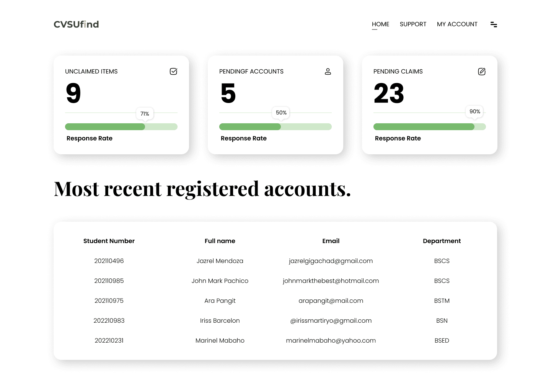Click the edit icon on Pending Claims card
This screenshot has height=392, width=551.
482,72
